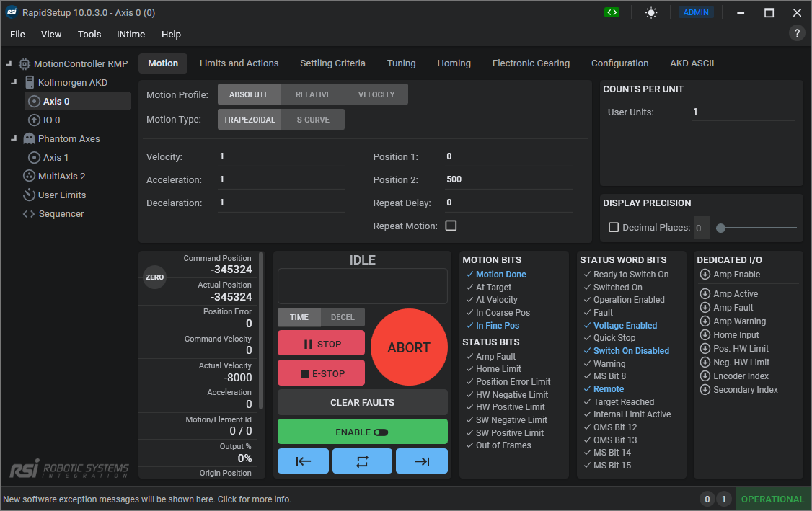This screenshot has width=812, height=511.
Task: Click the Kollmorgen AKD drive icon
Action: 30,82
